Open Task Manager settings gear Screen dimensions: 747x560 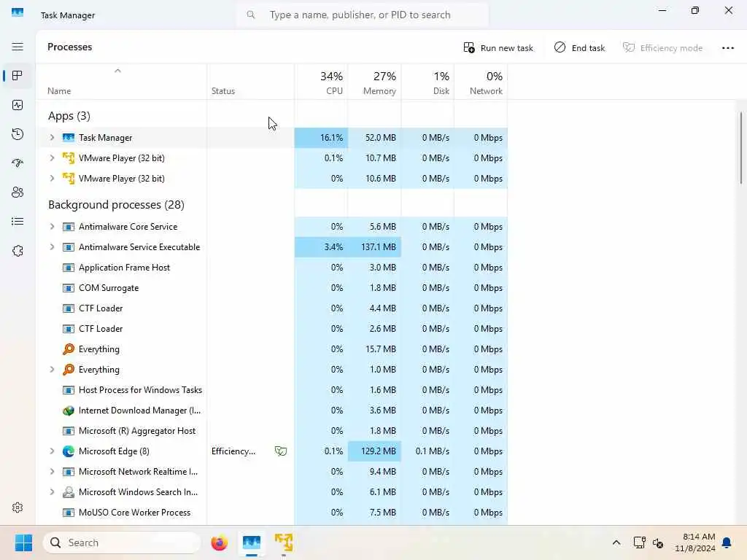coord(18,507)
